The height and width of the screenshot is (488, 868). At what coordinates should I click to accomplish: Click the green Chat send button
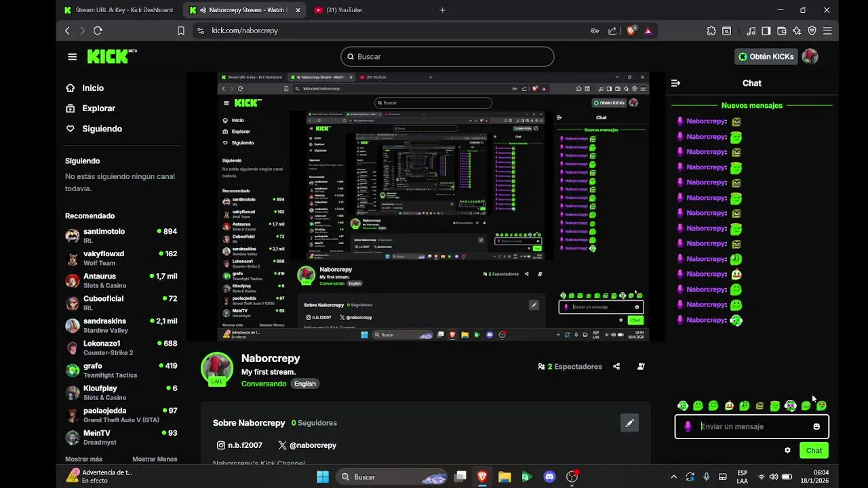click(x=814, y=450)
